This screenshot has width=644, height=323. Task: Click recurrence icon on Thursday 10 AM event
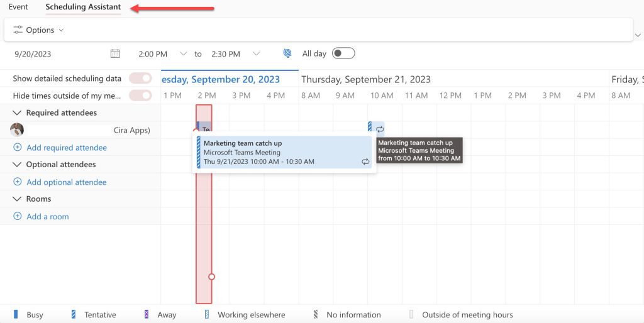tap(380, 129)
